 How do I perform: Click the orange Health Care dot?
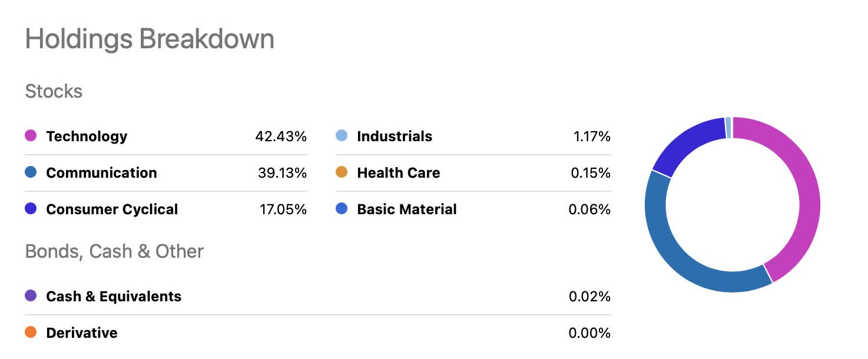pyautogui.click(x=342, y=172)
